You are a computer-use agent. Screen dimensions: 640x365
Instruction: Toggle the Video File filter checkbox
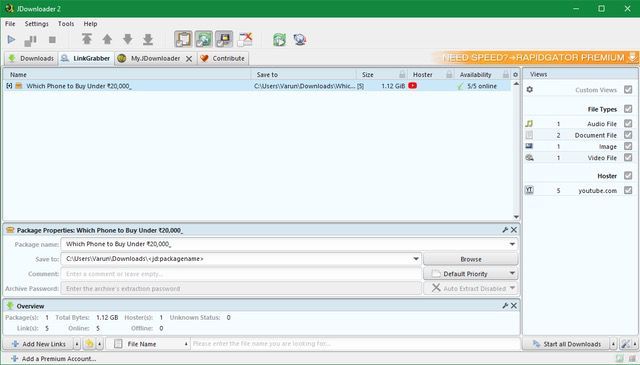(x=628, y=157)
